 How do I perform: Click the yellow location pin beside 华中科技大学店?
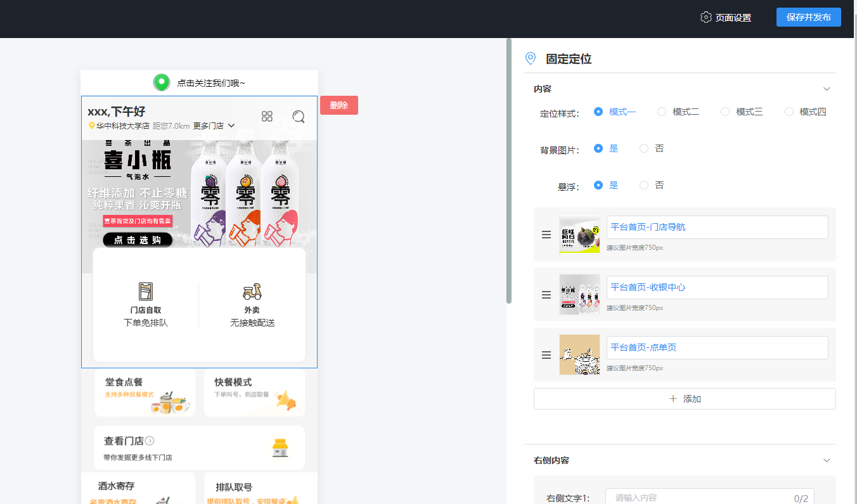(x=92, y=126)
